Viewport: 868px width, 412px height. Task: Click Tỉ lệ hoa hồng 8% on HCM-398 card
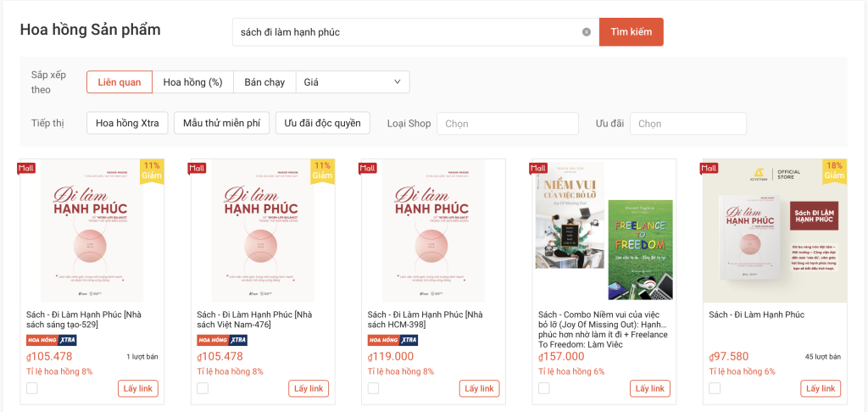(x=401, y=371)
